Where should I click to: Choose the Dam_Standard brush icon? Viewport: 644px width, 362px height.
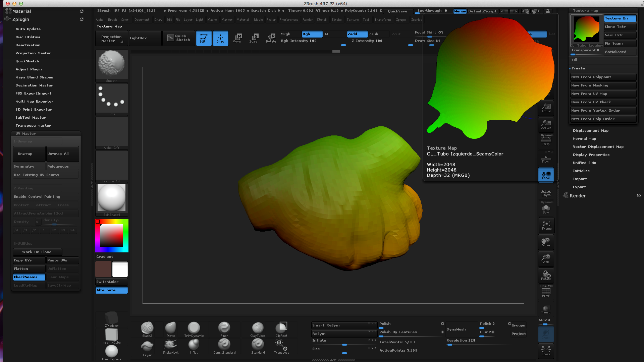(224, 345)
